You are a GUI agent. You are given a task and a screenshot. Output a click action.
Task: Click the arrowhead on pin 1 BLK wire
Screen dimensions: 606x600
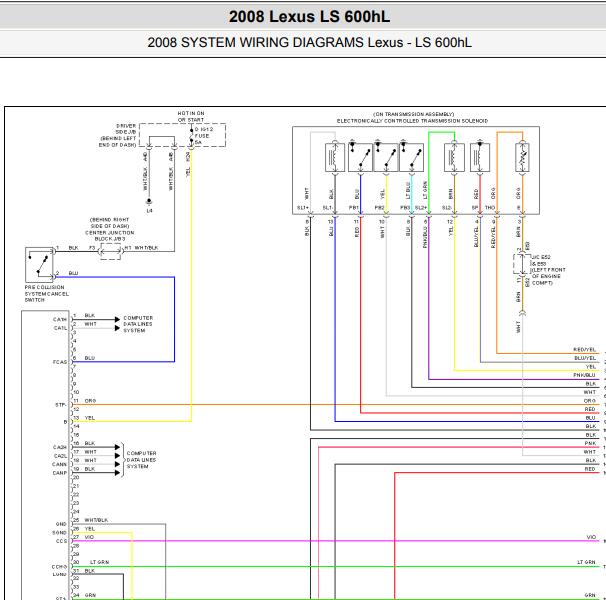point(117,319)
